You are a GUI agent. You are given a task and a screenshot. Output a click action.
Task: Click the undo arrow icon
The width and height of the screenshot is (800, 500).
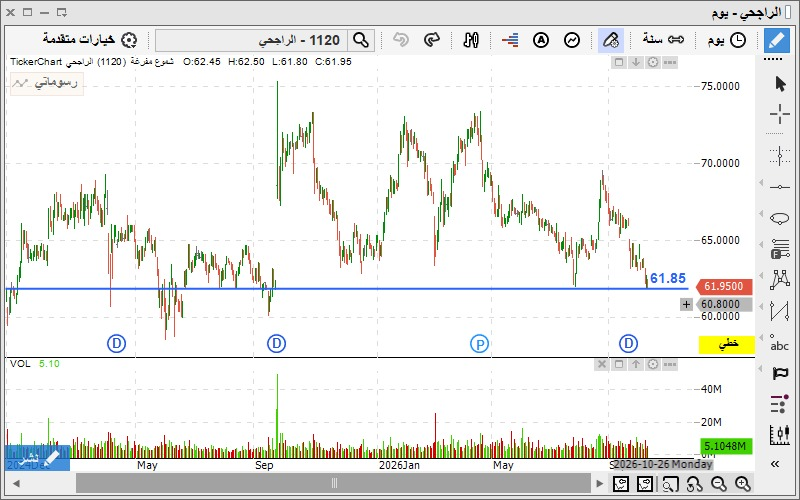[401, 40]
